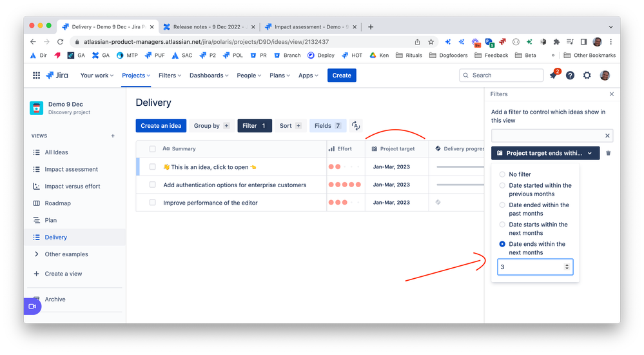Go back in the browser
The width and height of the screenshot is (644, 355).
tap(34, 41)
